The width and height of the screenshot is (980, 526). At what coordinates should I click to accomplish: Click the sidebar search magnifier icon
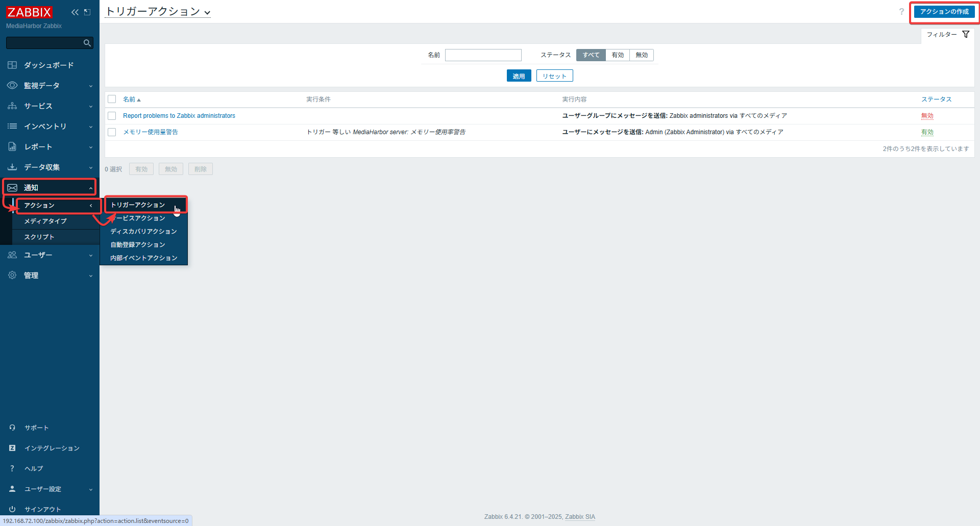pos(87,43)
